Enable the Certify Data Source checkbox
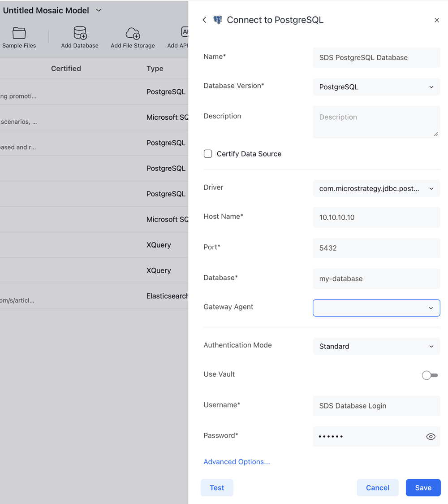Viewport: 448px width, 504px height. 208,154
